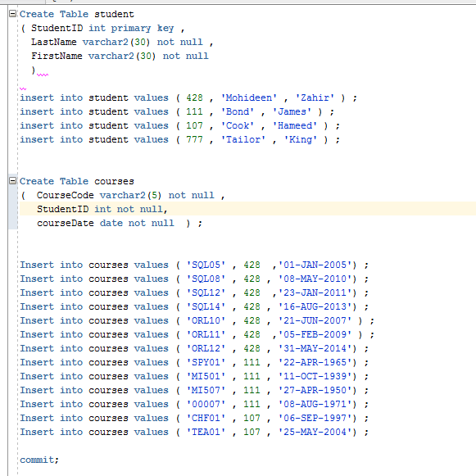Image resolution: width=476 pixels, height=476 pixels.
Task: Click the course code 'ORL12'
Action: (x=206, y=348)
